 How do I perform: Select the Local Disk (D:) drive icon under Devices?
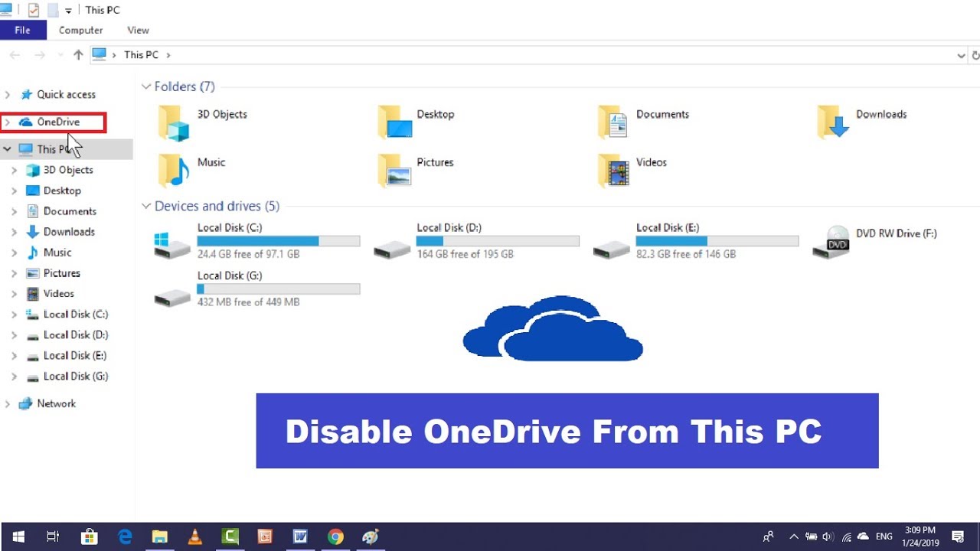(392, 248)
